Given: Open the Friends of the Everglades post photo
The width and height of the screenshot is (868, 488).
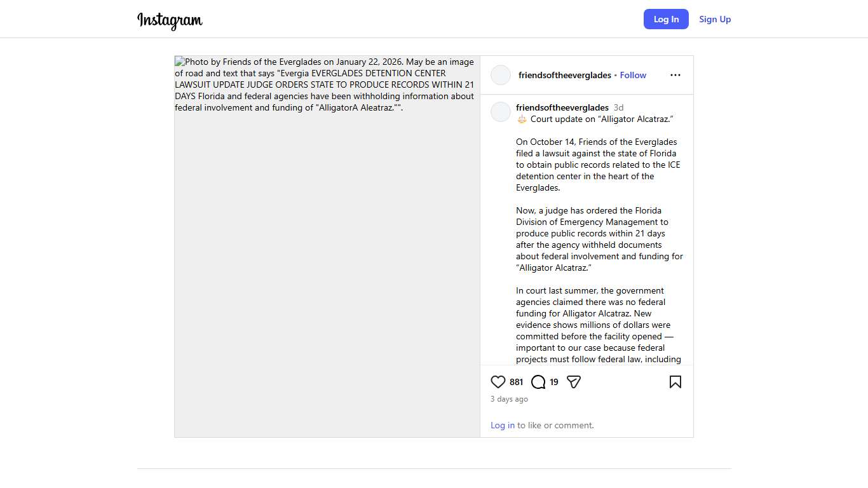Looking at the screenshot, I should (327, 254).
